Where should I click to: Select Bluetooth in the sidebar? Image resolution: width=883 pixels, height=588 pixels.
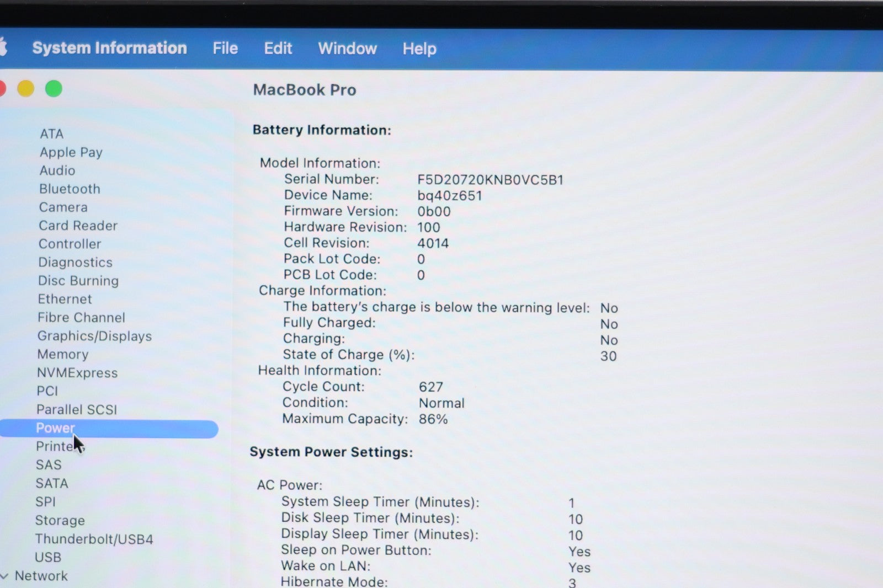pyautogui.click(x=70, y=189)
